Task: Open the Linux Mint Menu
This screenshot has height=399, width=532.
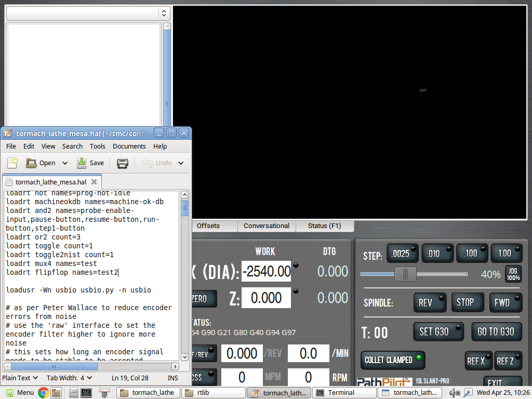Action: click(19, 393)
